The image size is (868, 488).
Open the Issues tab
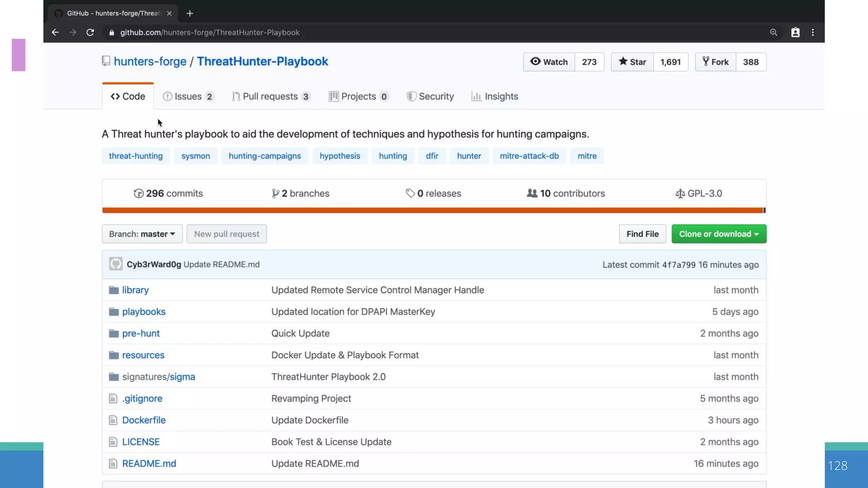click(x=188, y=97)
